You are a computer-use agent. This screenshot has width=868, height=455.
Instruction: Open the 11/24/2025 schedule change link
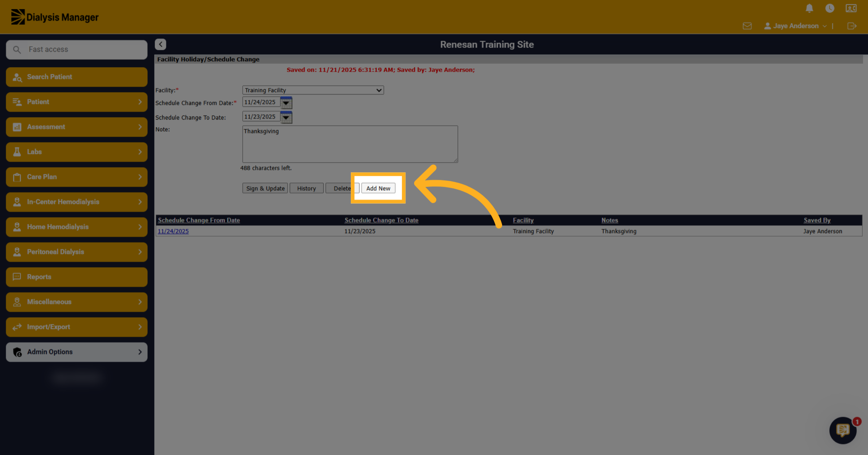(173, 231)
